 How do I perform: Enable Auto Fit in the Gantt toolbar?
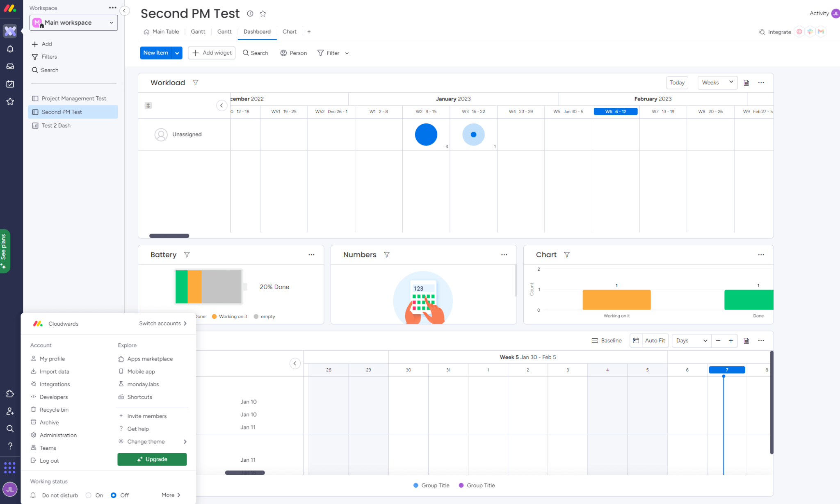(x=655, y=340)
